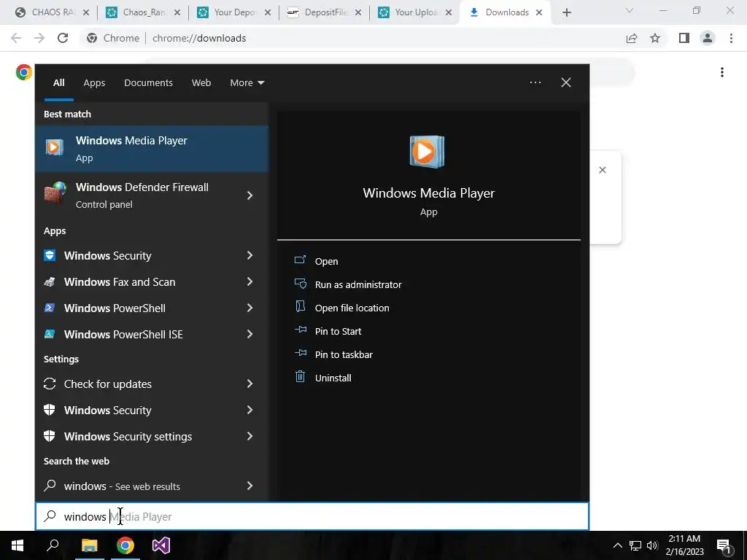Switch to the Web search filter
This screenshot has width=747, height=560.
tap(201, 83)
